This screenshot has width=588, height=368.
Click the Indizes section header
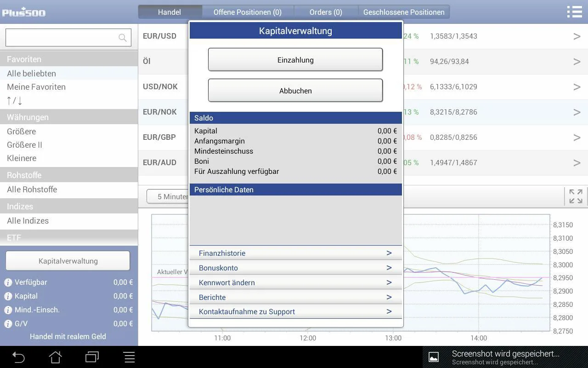coord(69,206)
